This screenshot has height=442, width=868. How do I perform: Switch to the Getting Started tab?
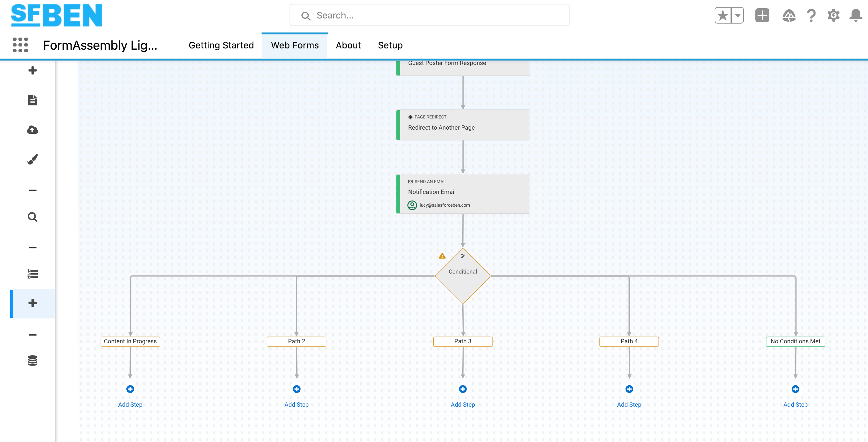click(x=221, y=45)
